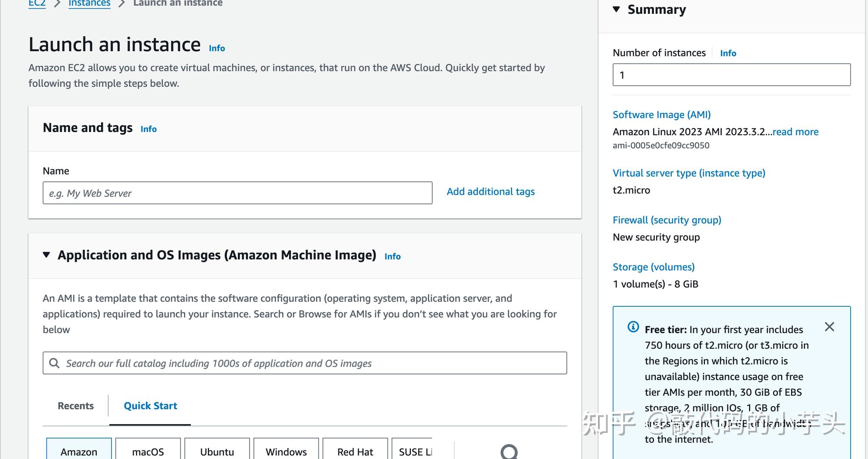Choose the Amazon AMI tile
868x459 pixels.
79,451
